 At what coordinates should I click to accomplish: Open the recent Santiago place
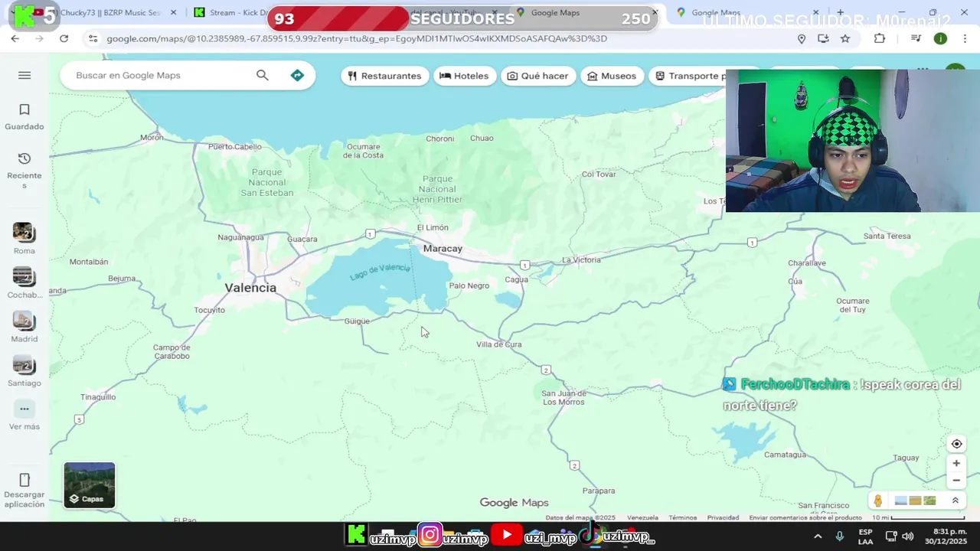[x=24, y=372]
